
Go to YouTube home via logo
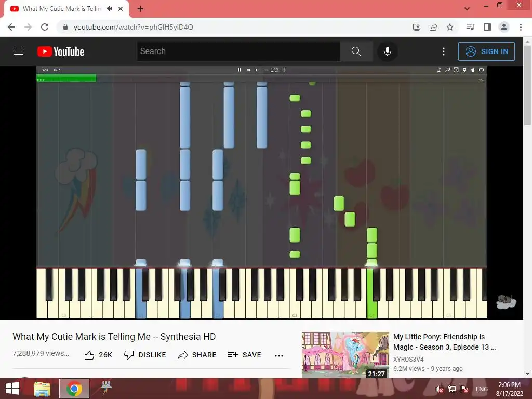61,51
